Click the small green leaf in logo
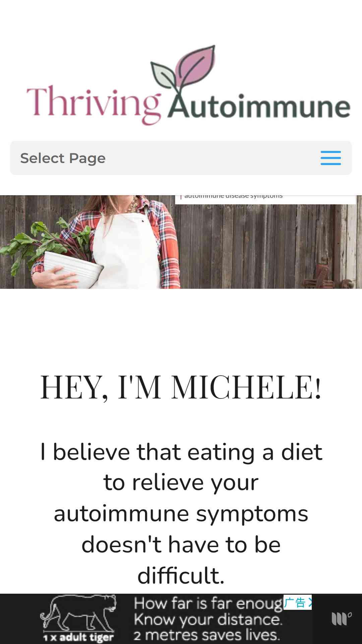362x644 pixels. click(x=163, y=75)
